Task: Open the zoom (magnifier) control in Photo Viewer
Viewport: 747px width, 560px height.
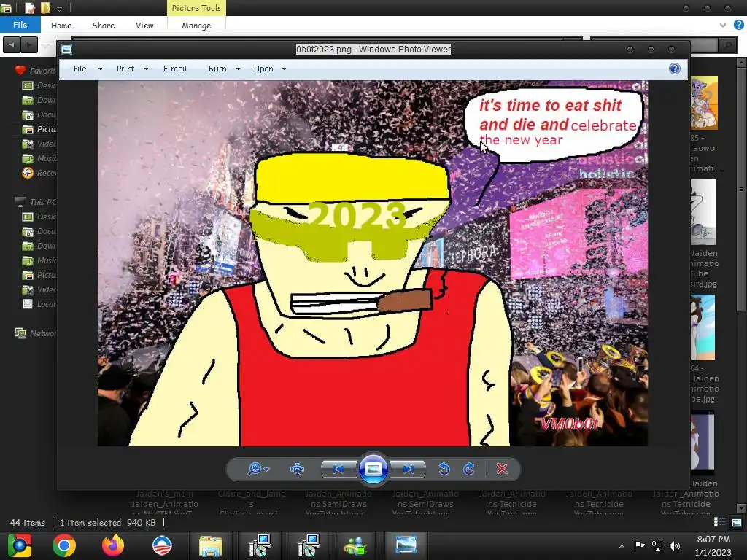Action: coord(258,469)
